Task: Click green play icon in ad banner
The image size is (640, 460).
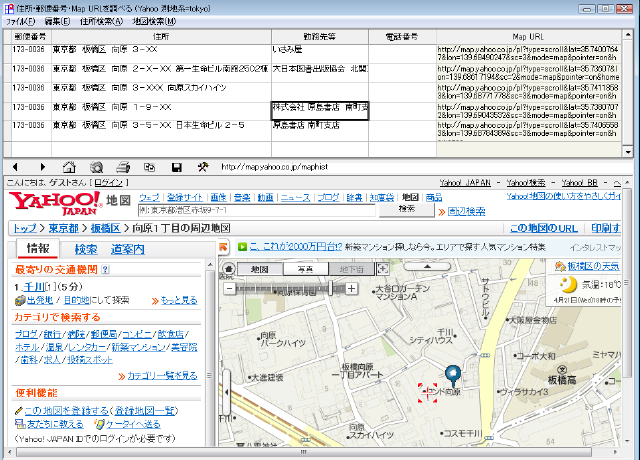Action: click(x=242, y=247)
